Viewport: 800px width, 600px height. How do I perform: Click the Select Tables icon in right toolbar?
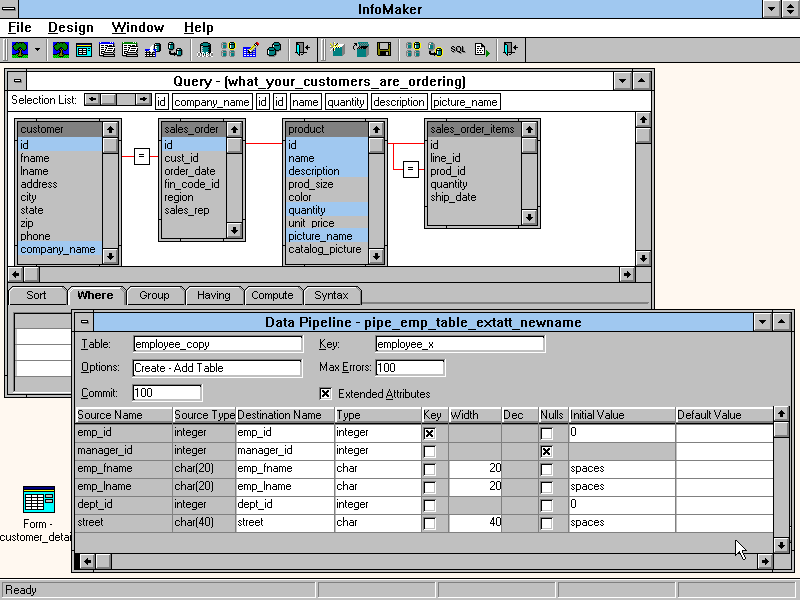413,49
